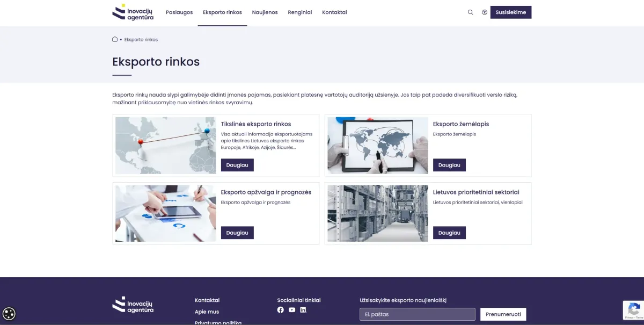Click Daugiau under Tikslinės eksporto rinkos
644x325 pixels.
pyautogui.click(x=237, y=165)
